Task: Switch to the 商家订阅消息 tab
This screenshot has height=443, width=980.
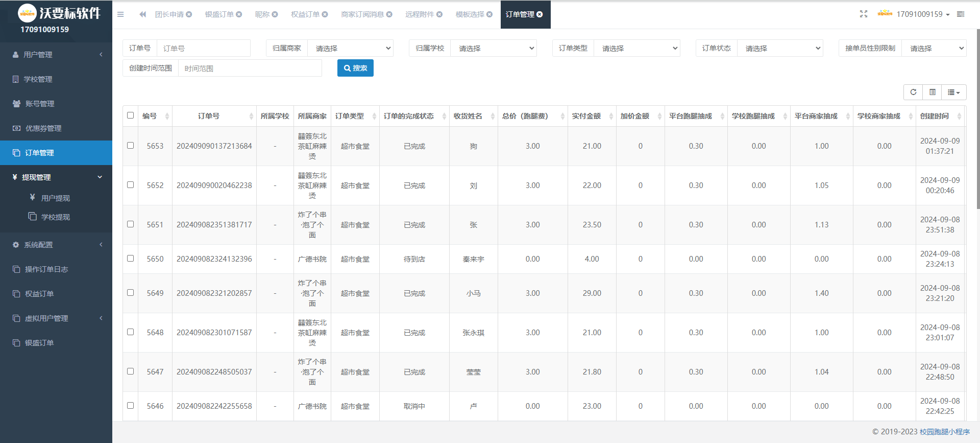Action: click(362, 14)
